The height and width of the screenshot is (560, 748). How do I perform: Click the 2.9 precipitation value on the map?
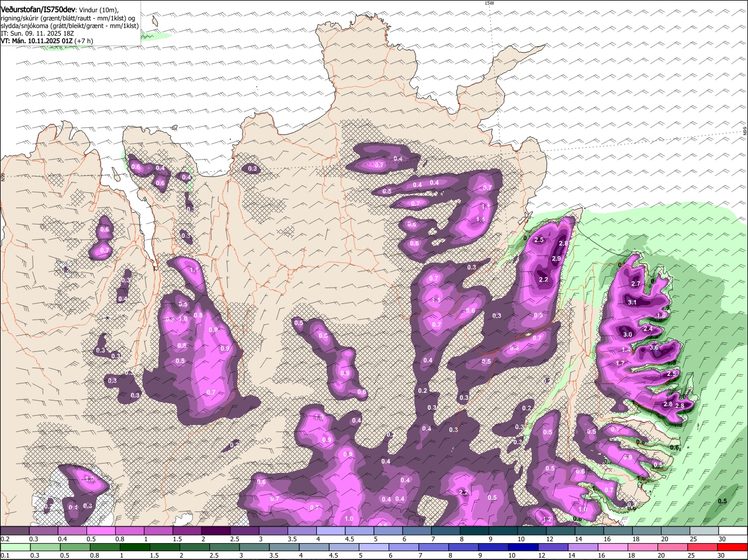556,259
